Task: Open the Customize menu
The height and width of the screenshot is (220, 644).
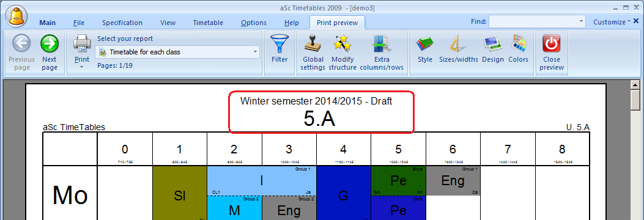Action: tap(612, 22)
